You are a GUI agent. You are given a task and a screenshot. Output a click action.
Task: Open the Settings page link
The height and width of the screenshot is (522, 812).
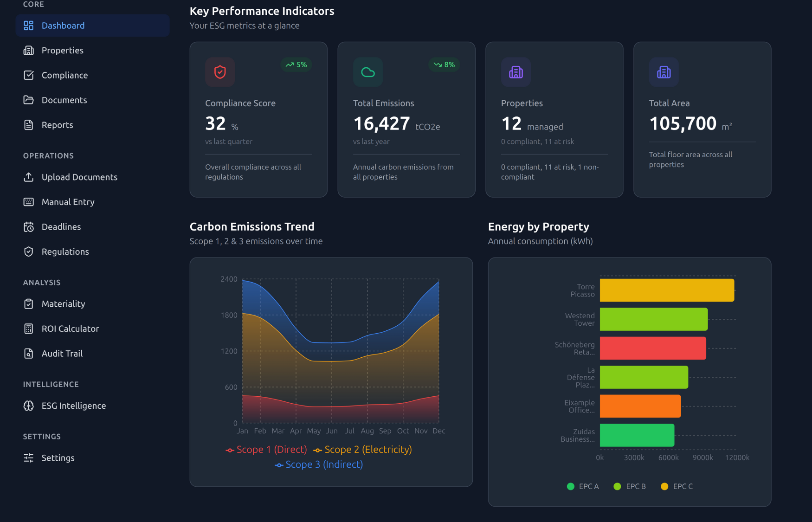[58, 458]
